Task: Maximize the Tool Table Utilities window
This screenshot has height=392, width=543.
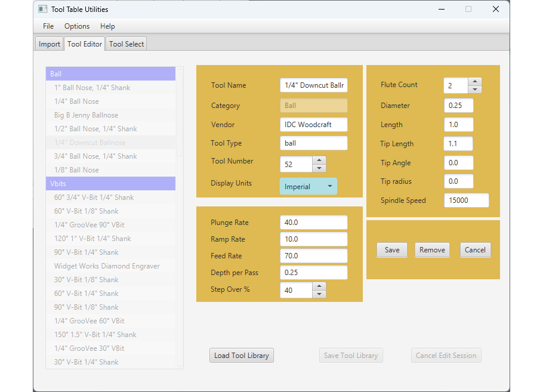Action: [468, 9]
